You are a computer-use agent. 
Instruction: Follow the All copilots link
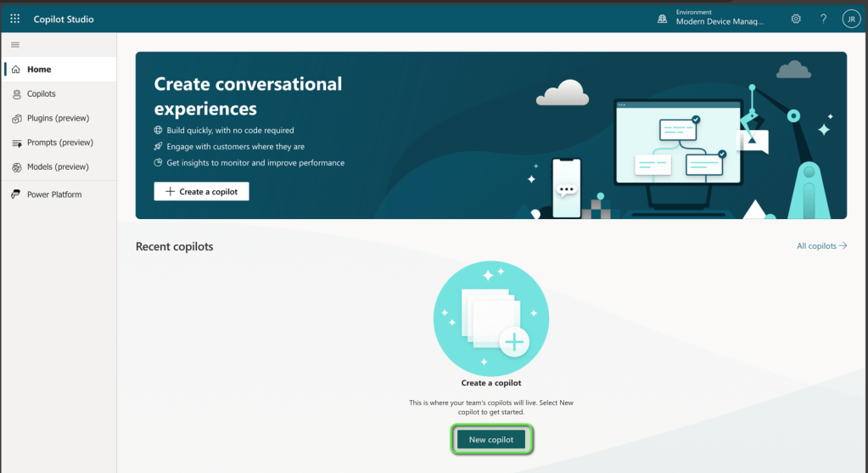[821, 246]
